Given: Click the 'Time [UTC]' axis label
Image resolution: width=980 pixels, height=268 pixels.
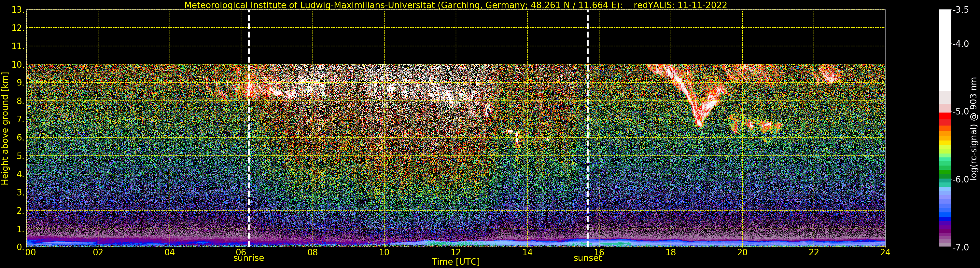Looking at the screenshot, I should 456,262.
